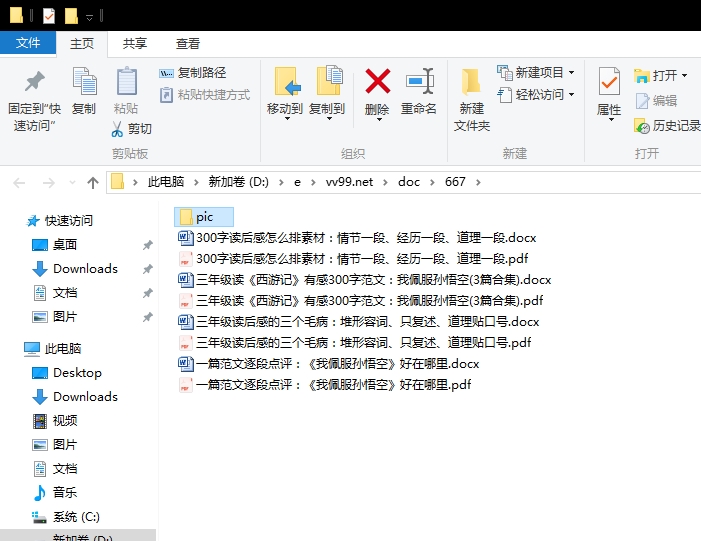701x541 pixels.
Task: Create a New folder (新建文件夹)
Action: (472, 100)
